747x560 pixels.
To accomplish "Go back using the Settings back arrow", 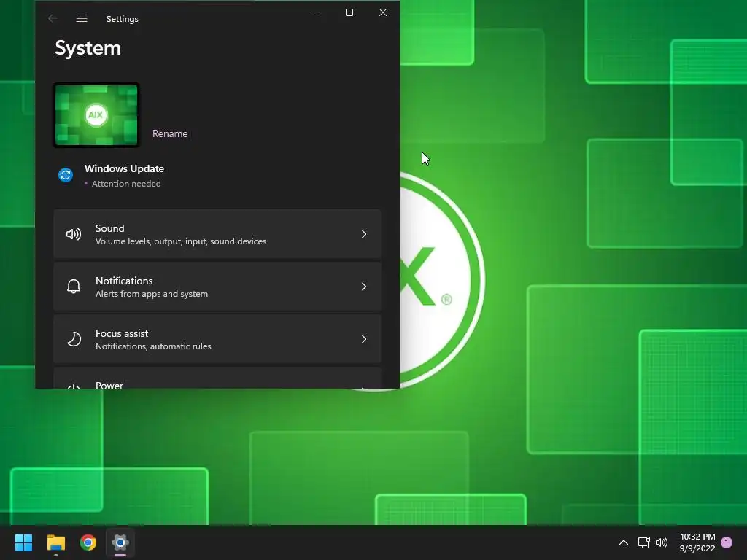I will (53, 18).
